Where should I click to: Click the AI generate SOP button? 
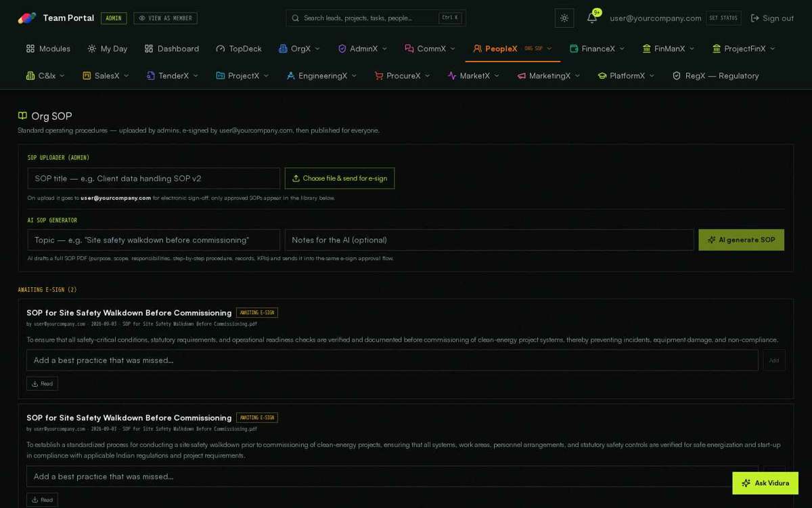pyautogui.click(x=742, y=240)
